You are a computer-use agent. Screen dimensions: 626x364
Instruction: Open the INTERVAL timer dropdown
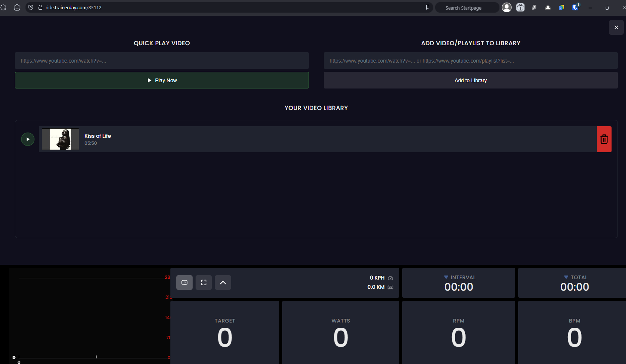(446, 277)
